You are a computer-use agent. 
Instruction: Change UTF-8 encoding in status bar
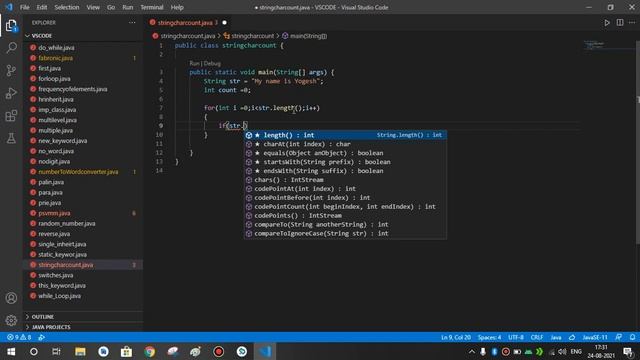tap(516, 337)
